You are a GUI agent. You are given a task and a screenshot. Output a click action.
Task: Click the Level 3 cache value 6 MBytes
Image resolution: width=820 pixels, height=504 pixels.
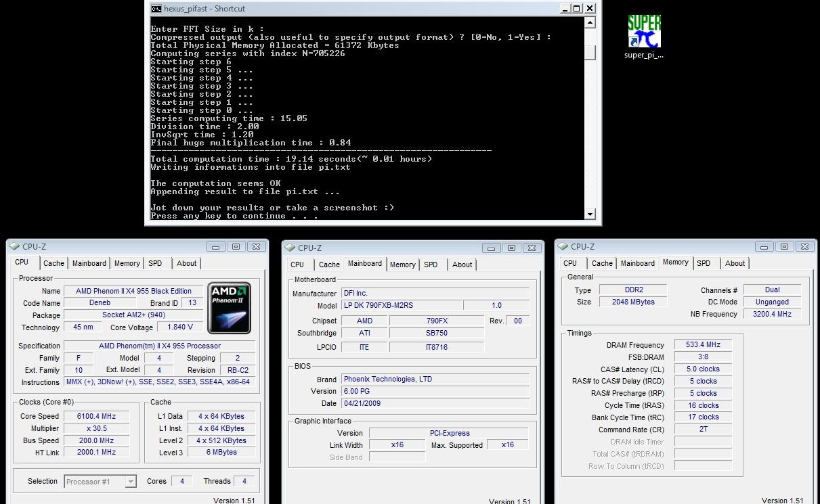[221, 453]
